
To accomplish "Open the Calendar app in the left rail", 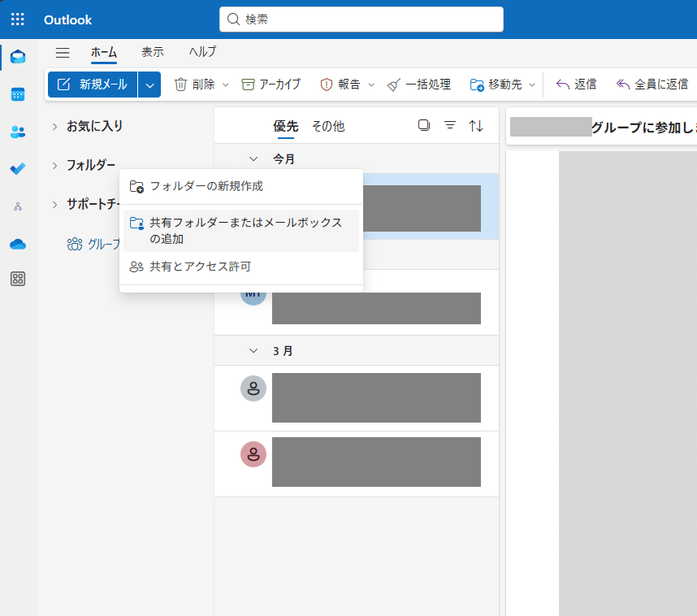I will pyautogui.click(x=17, y=94).
